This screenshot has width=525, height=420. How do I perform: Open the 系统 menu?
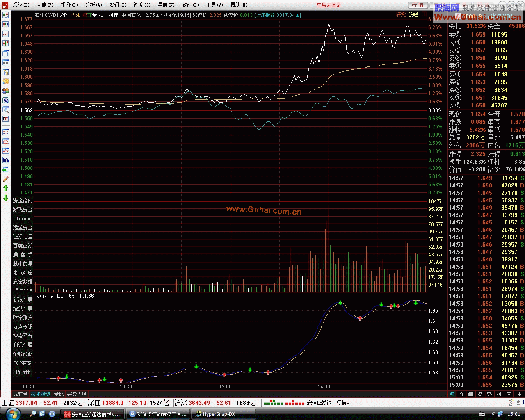click(21, 5)
